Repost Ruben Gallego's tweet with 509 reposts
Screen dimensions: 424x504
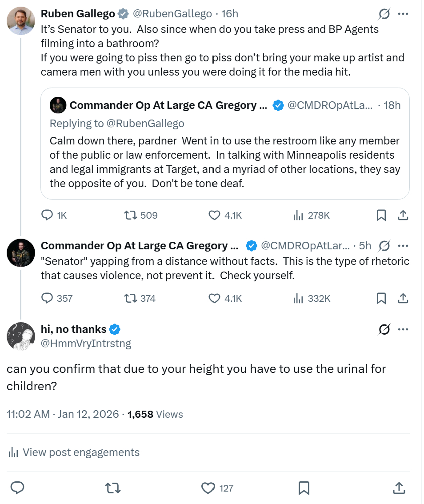click(x=131, y=216)
